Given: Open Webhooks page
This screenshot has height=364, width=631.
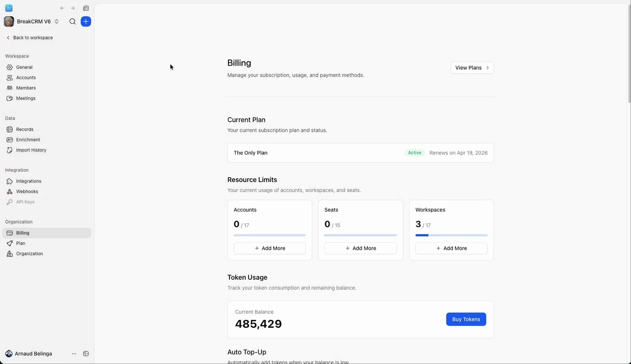Looking at the screenshot, I should tap(47, 191).
